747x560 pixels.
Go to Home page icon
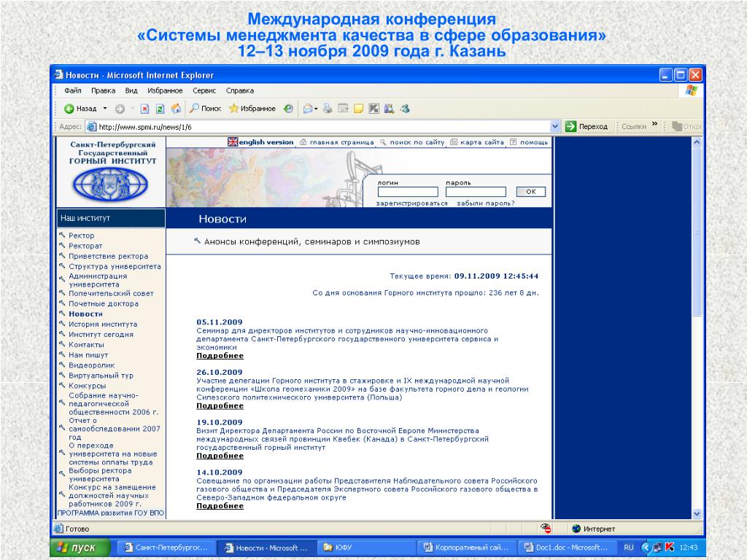[x=176, y=109]
